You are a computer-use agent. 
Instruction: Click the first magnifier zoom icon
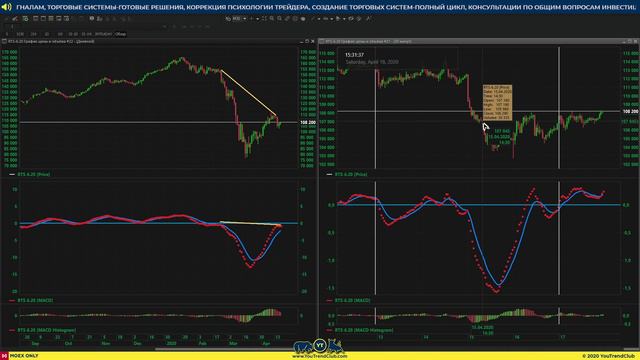[272, 19]
